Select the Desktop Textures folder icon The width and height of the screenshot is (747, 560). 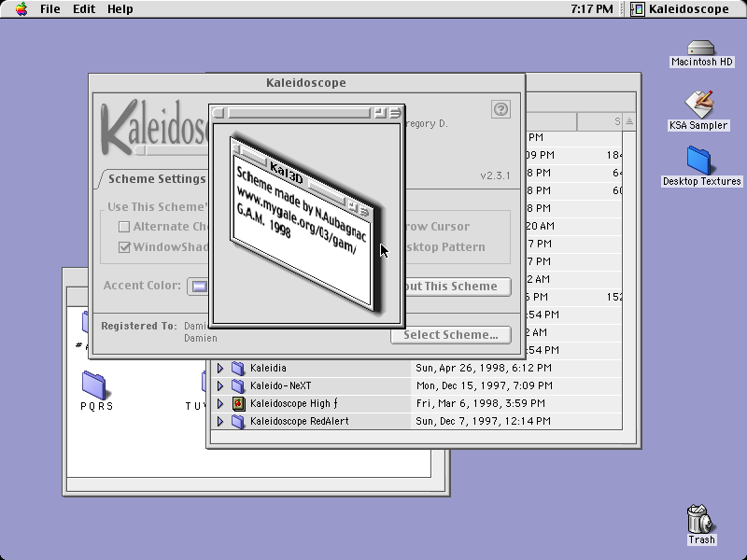coord(698,160)
